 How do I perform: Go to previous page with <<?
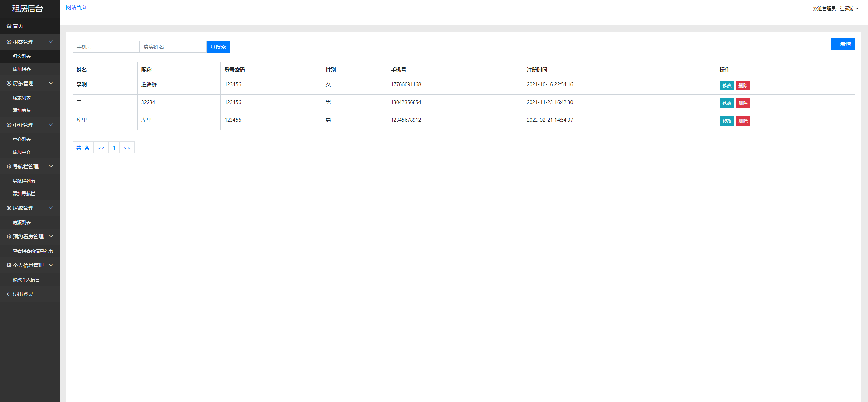(x=101, y=148)
